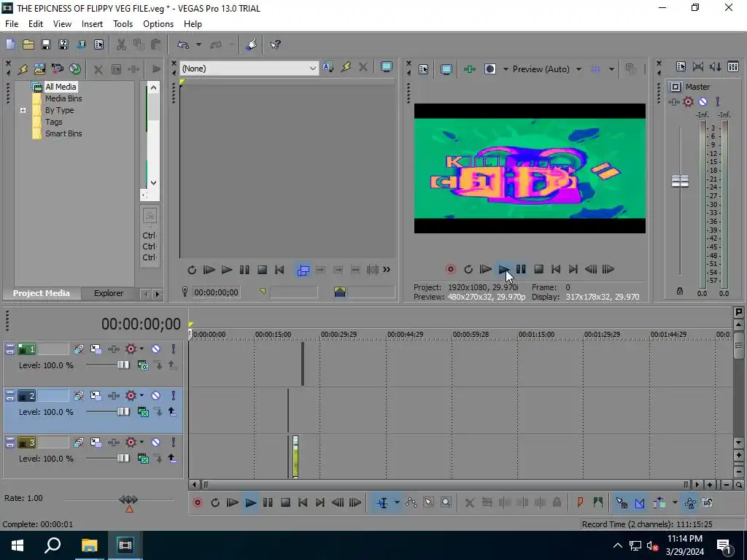
Task: Open the File menu
Action: coord(12,24)
